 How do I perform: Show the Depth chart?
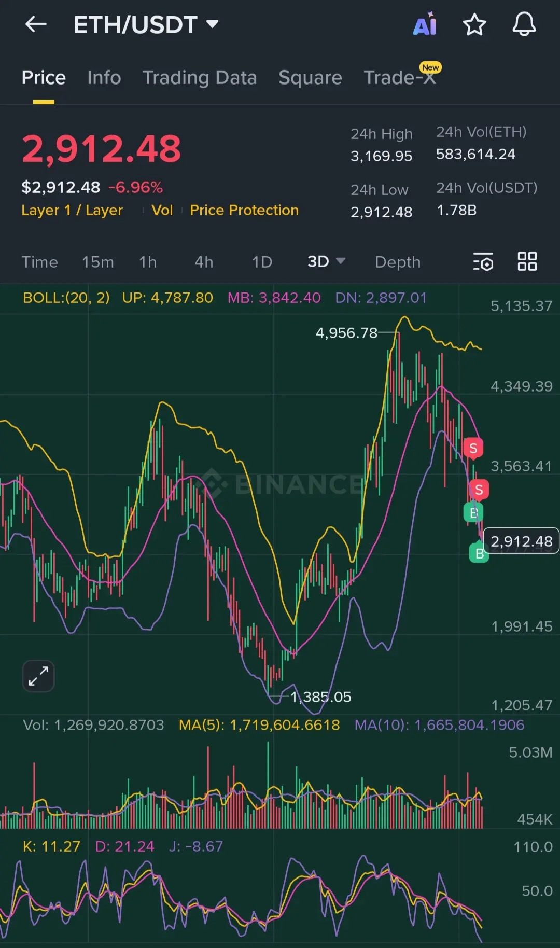[x=398, y=262]
